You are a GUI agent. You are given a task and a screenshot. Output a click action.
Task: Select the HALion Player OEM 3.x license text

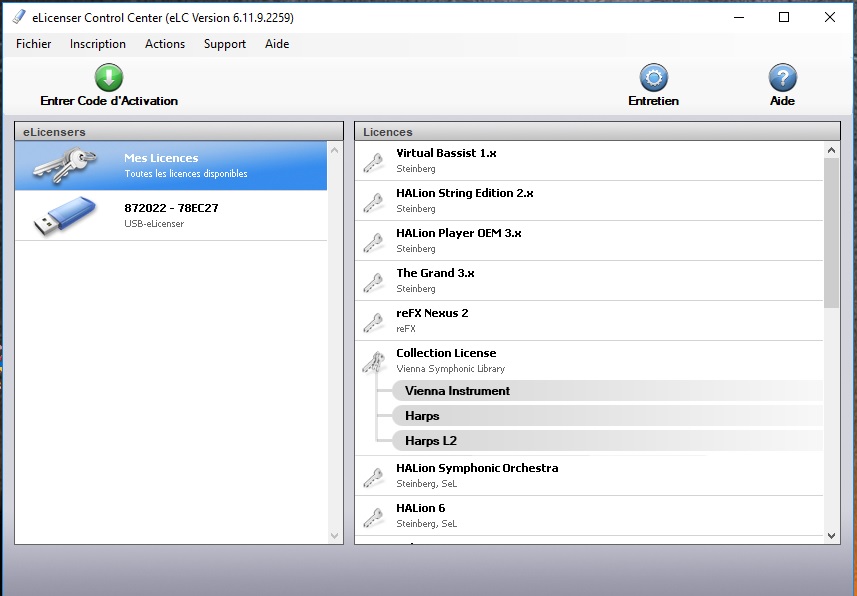[x=459, y=233]
